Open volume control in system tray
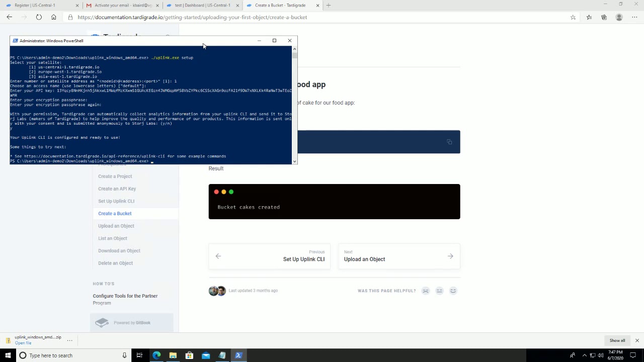The height and width of the screenshot is (362, 644). (601, 355)
